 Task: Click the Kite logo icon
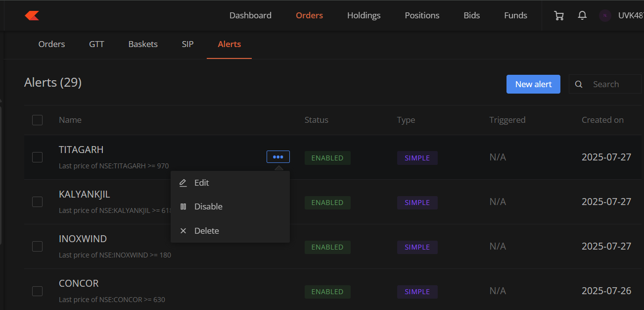tap(32, 16)
